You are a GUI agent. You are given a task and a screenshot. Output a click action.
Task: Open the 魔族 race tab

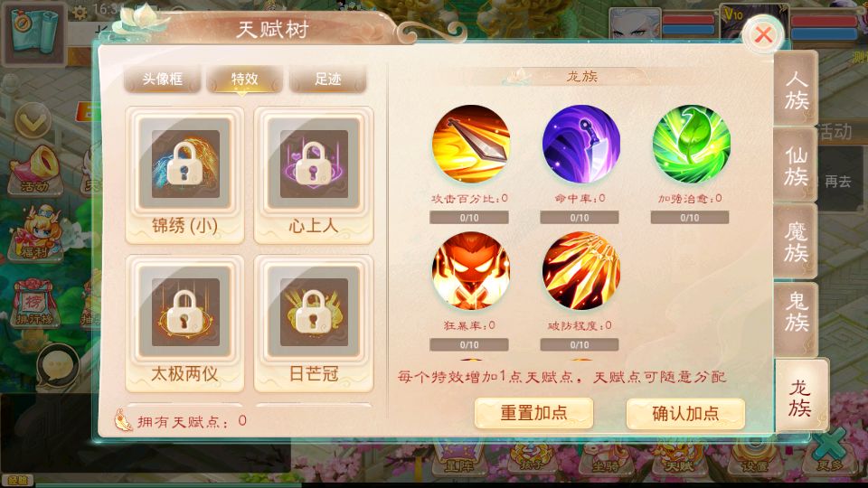[x=796, y=241]
